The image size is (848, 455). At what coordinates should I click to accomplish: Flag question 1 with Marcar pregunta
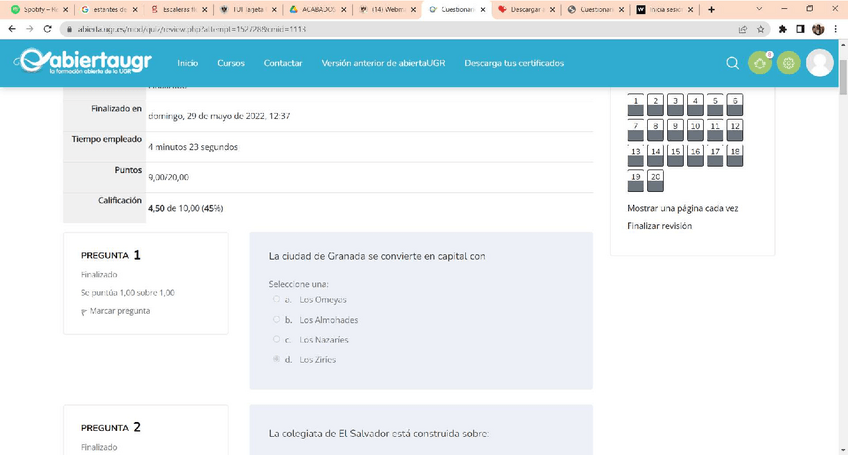(x=118, y=311)
